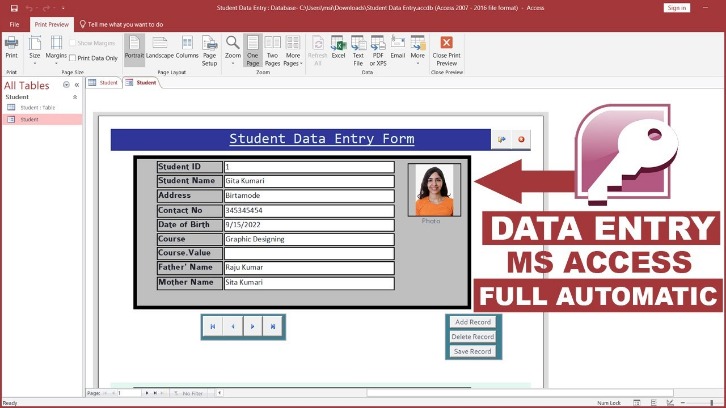Viewport: 726px width, 408px height.
Task: Click the page number box in navigator
Action: click(x=129, y=393)
